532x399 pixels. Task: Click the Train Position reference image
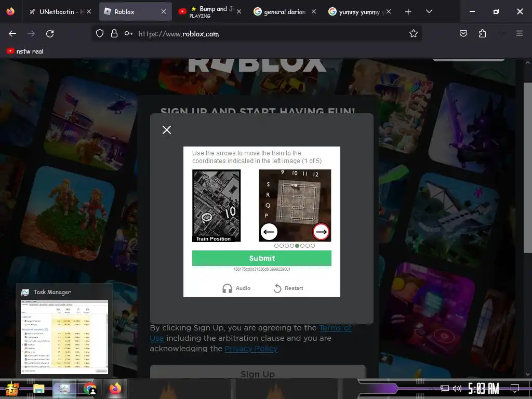pos(217,206)
